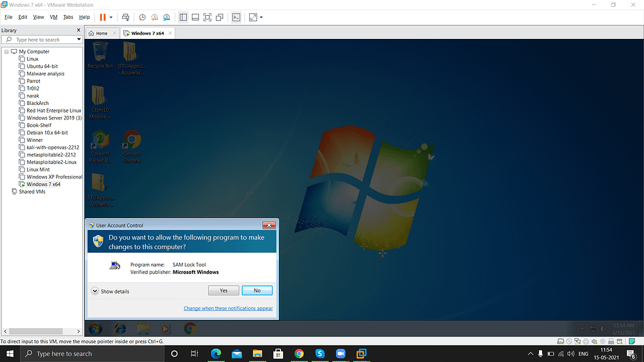Click the stretch guest display icon
The image size is (644, 362).
pos(253,17)
